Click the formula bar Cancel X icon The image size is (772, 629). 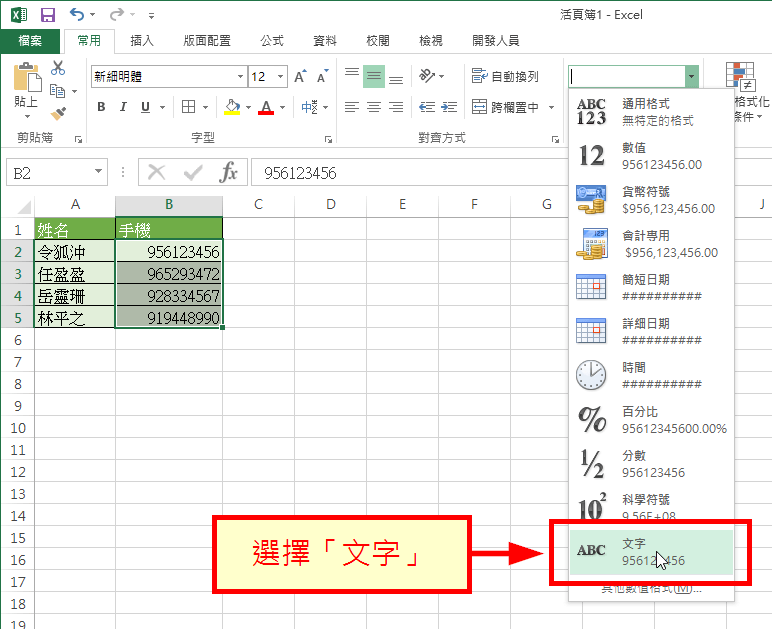pos(157,173)
